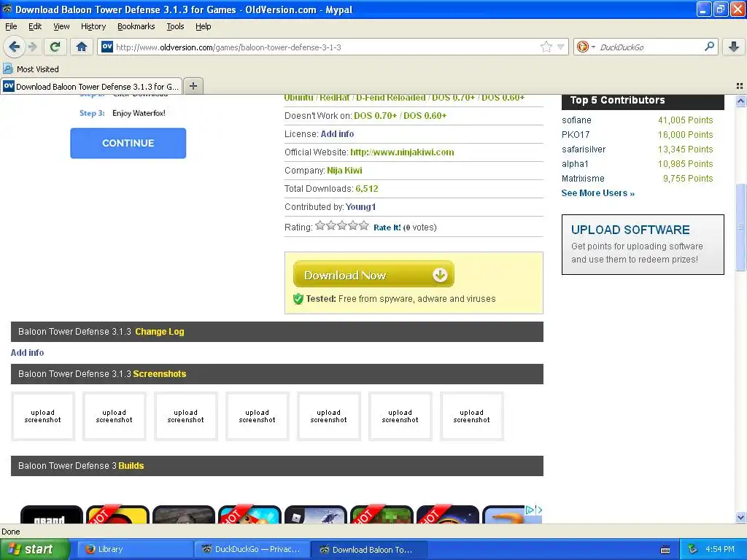Click the safarisilver contributor name
The image size is (747, 560).
coord(584,149)
